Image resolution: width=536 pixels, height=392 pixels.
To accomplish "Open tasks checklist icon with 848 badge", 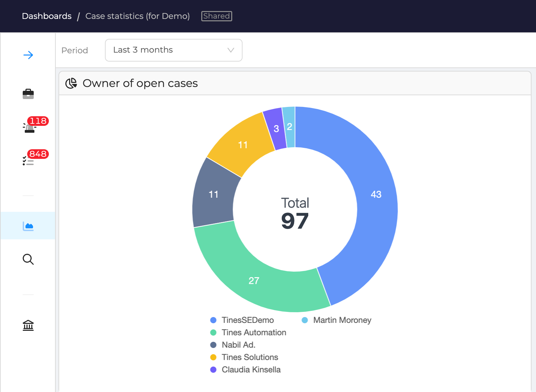I will pyautogui.click(x=28, y=161).
